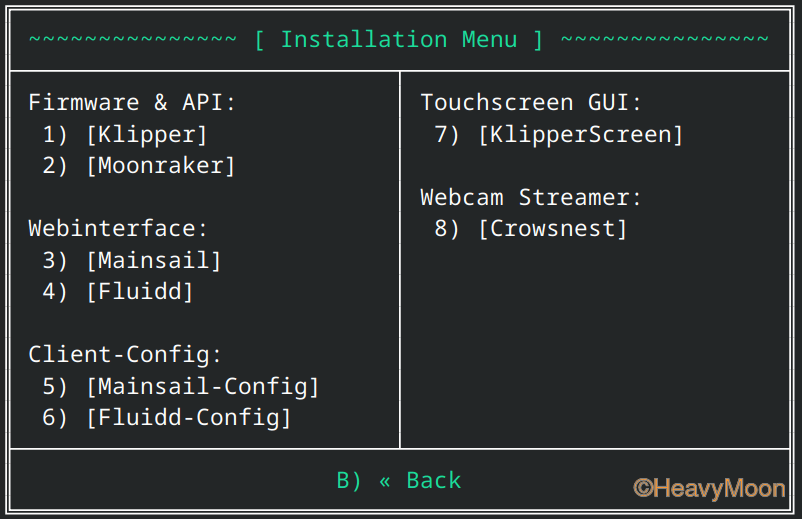This screenshot has height=519, width=802.
Task: Click the Installation Menu title
Action: (x=398, y=40)
